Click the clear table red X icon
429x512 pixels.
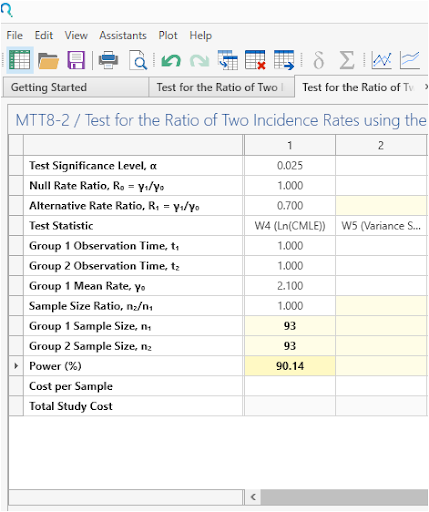[x=255, y=60]
